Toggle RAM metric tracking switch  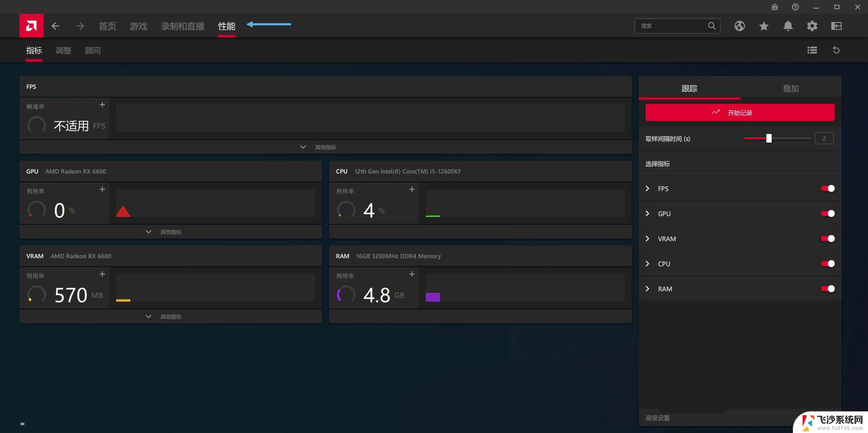(827, 289)
